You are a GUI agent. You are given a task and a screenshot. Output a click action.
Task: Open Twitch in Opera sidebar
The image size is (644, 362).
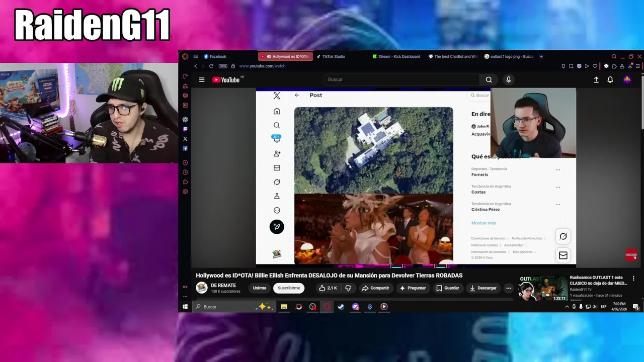pos(185,129)
